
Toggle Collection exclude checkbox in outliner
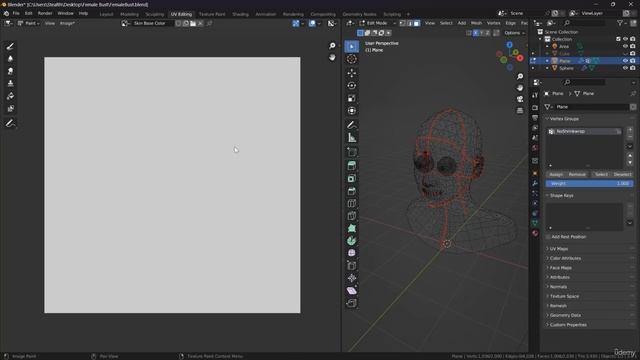(618, 39)
